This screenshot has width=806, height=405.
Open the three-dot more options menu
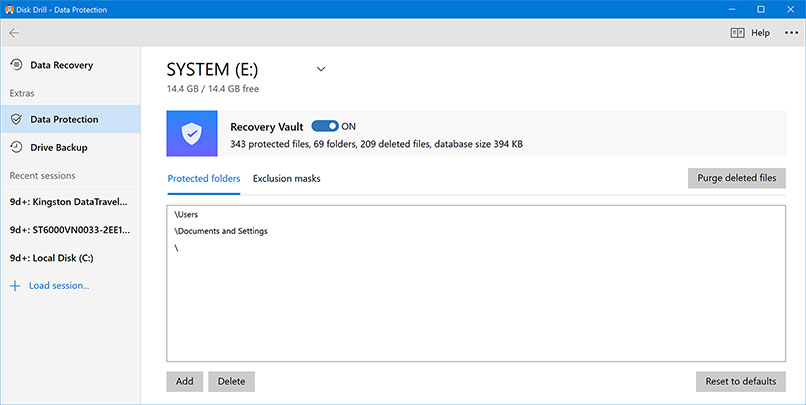(791, 33)
